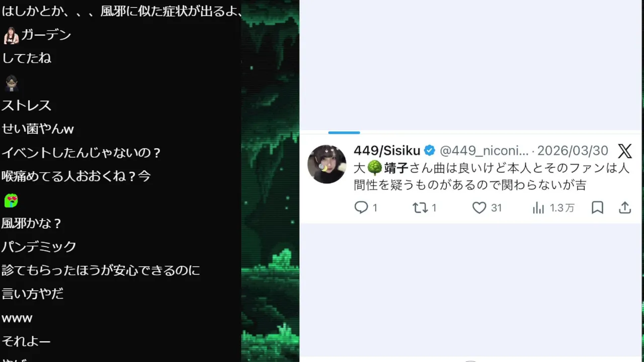Click the dark hooded avatar above ストレス

click(11, 82)
